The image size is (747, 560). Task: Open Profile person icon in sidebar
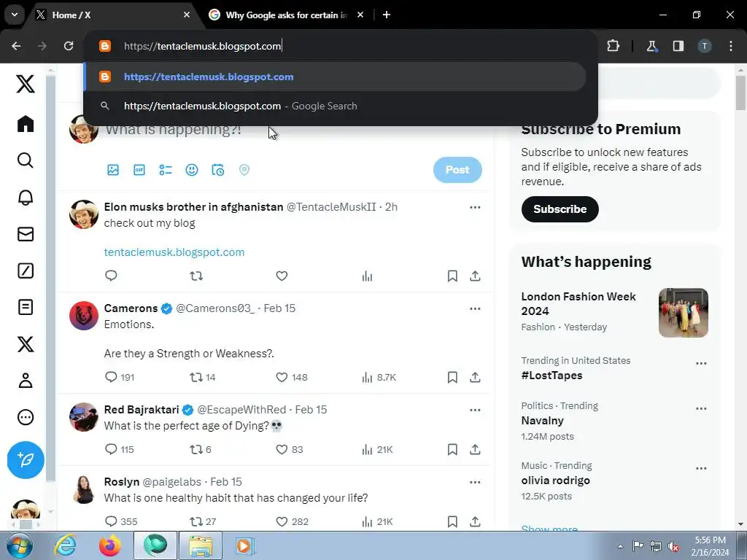(x=26, y=381)
